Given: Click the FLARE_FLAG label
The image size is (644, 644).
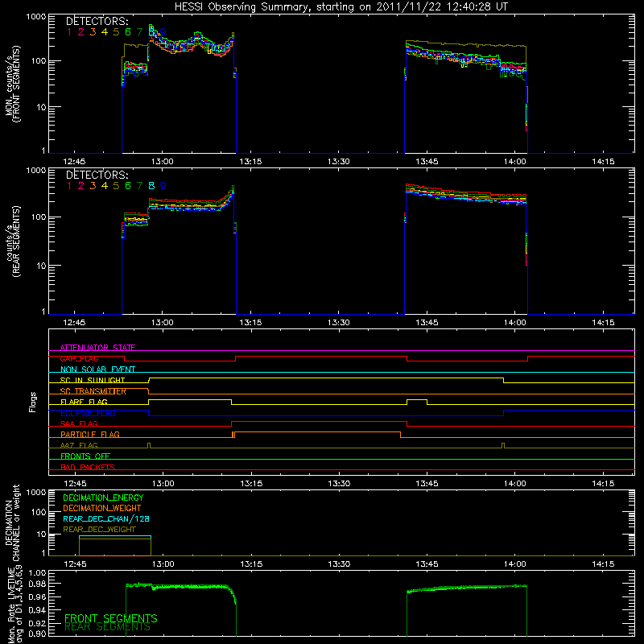Looking at the screenshot, I should coord(84,402).
